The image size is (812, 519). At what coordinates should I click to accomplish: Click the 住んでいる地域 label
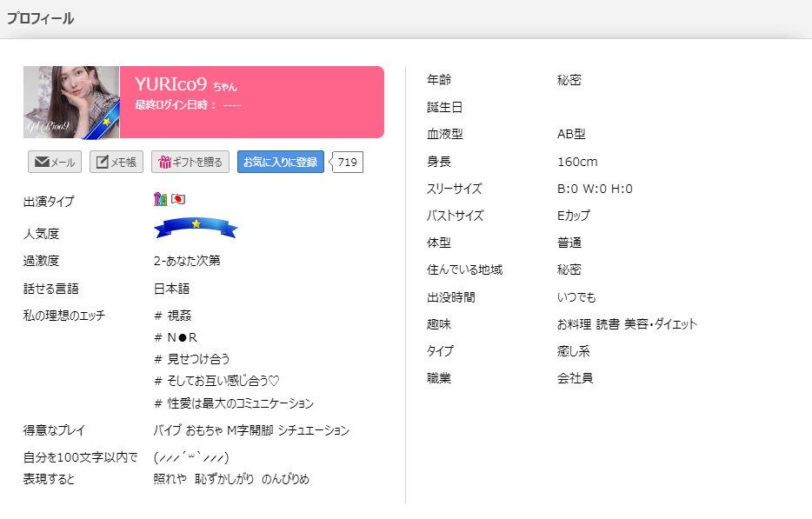(464, 269)
